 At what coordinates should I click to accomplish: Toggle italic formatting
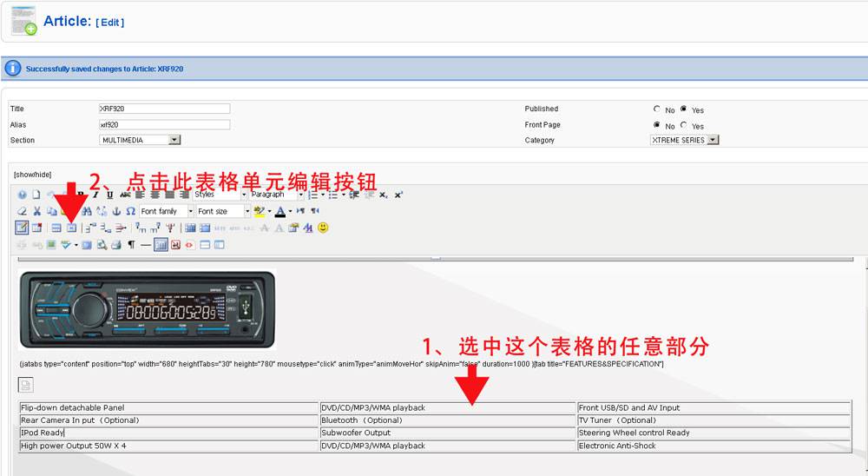[95, 195]
